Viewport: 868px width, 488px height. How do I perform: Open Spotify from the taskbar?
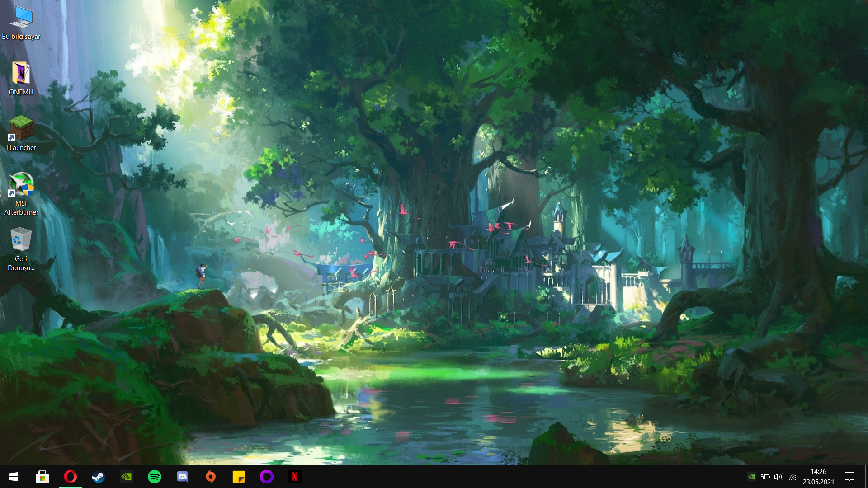tap(154, 477)
